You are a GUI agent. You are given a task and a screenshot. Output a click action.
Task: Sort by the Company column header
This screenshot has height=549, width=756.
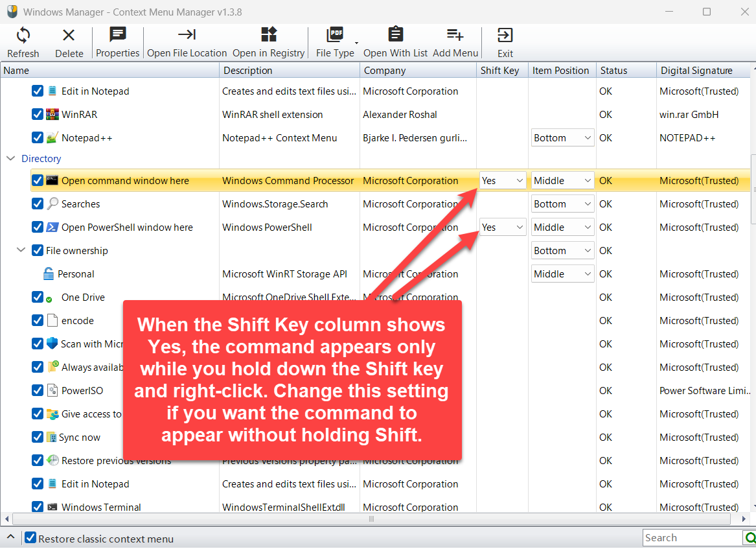point(418,71)
